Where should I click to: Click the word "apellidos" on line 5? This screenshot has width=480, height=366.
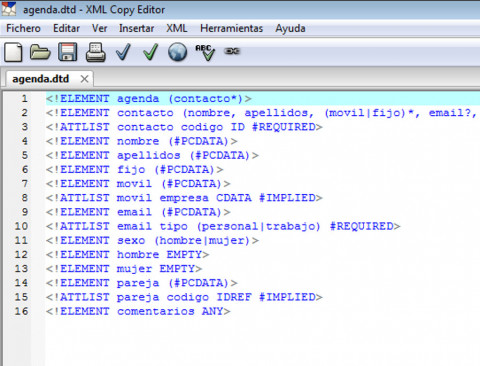[149, 155]
